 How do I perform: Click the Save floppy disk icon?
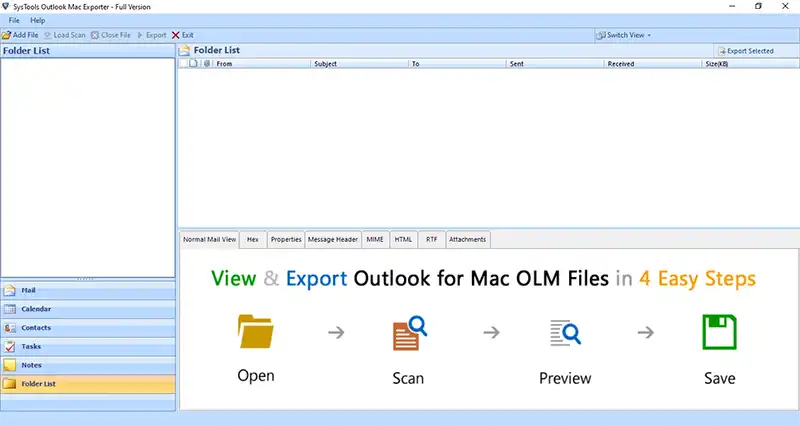click(719, 332)
